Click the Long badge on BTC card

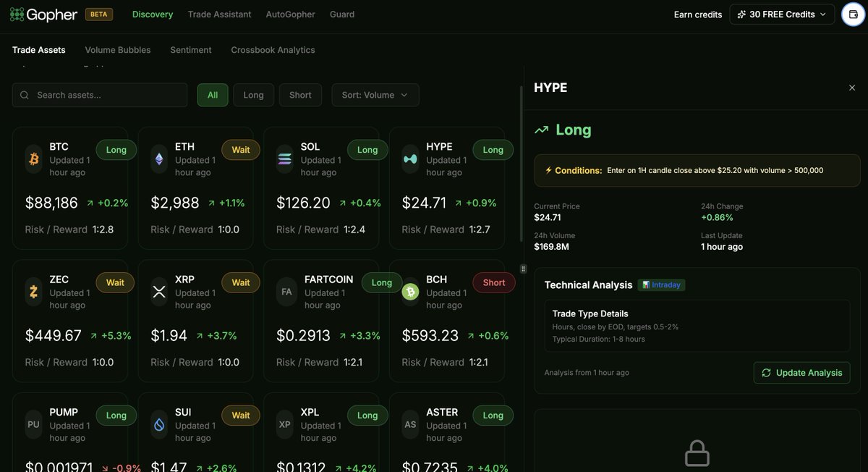pos(116,150)
